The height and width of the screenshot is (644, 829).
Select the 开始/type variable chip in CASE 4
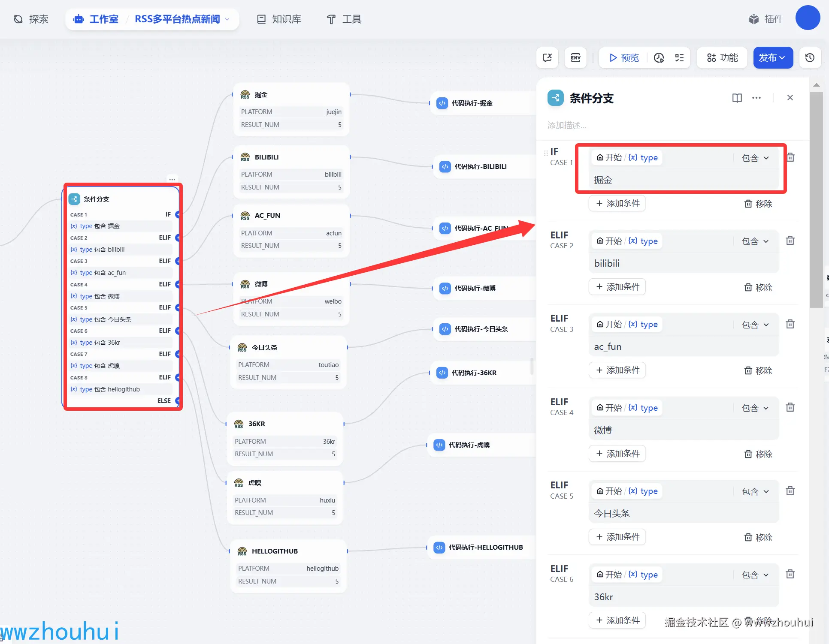627,408
